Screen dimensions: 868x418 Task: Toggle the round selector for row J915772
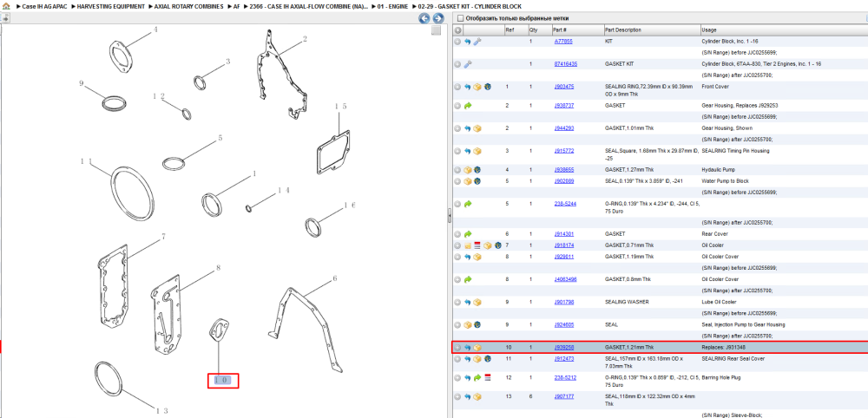point(457,151)
